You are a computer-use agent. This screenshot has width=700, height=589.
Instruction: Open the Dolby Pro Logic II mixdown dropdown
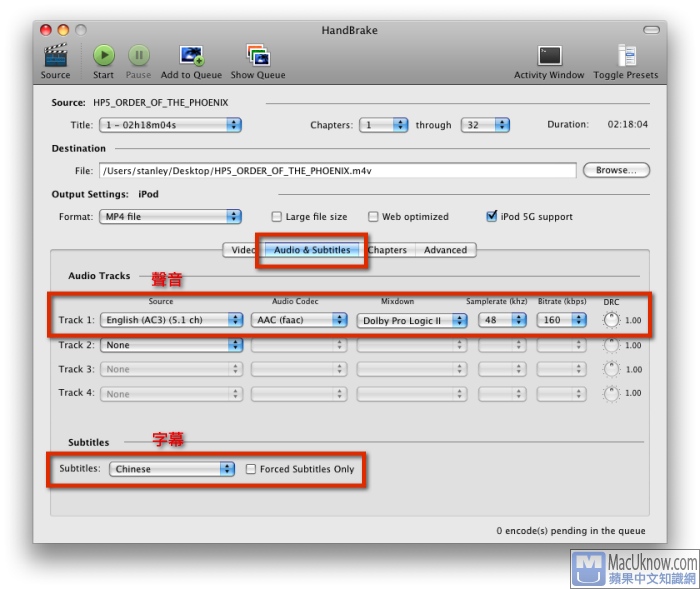[x=412, y=321]
